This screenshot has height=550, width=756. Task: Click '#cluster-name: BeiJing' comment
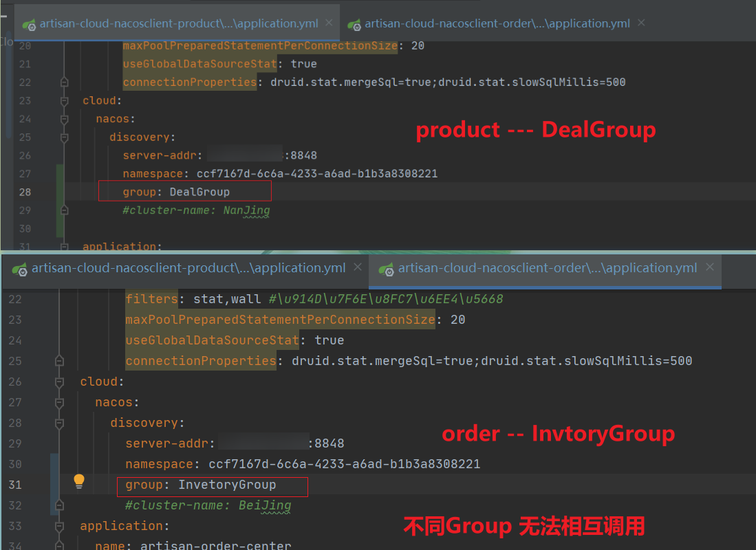208,505
